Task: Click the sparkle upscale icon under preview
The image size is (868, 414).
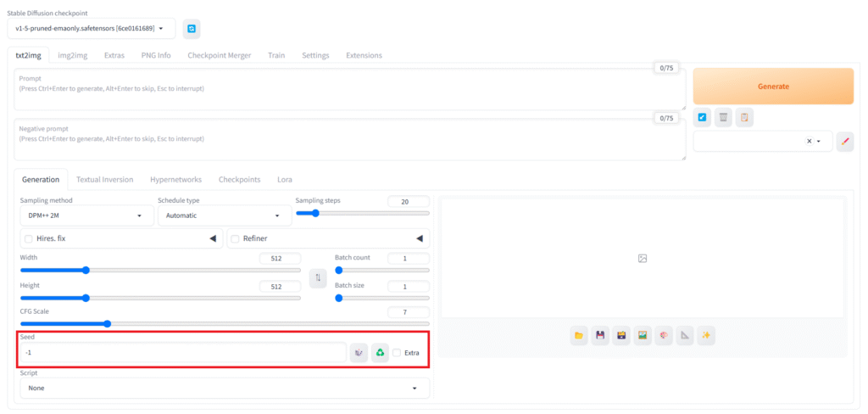Action: pos(705,335)
